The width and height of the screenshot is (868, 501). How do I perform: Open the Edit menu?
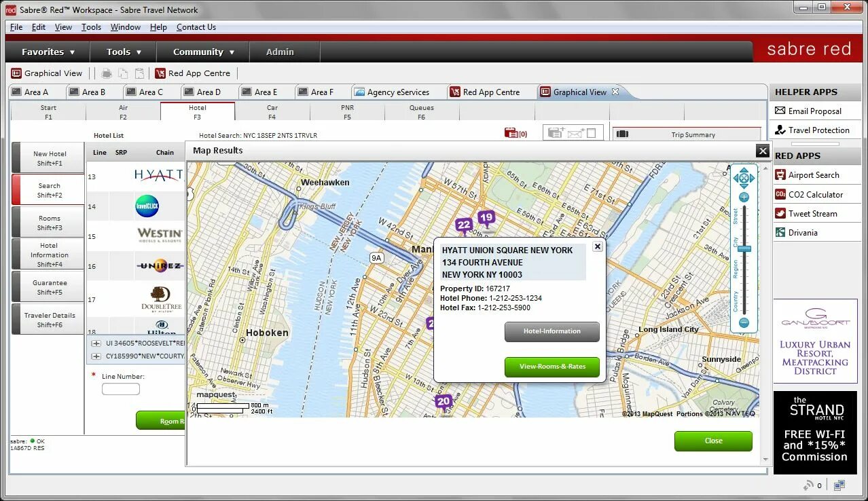[x=39, y=27]
